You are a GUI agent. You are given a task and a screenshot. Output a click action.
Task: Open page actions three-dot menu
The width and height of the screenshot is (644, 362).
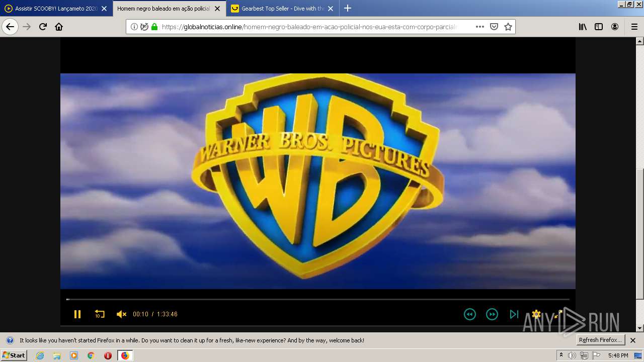[480, 27]
